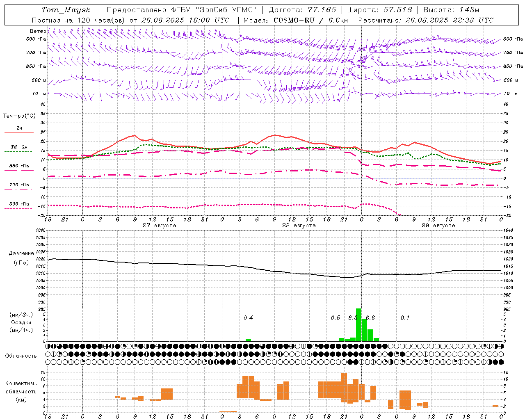Click the 2м legend entry with its line

pyautogui.click(x=19, y=130)
